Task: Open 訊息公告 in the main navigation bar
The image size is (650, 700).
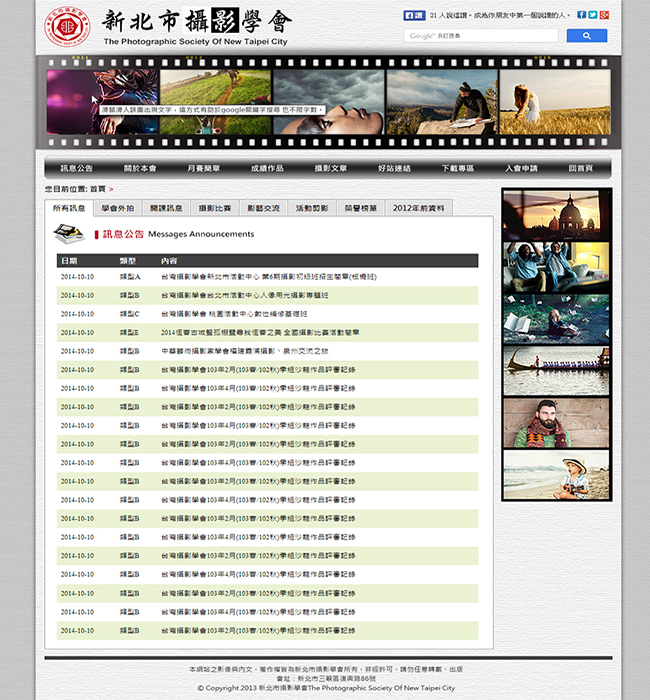Action: tap(76, 168)
